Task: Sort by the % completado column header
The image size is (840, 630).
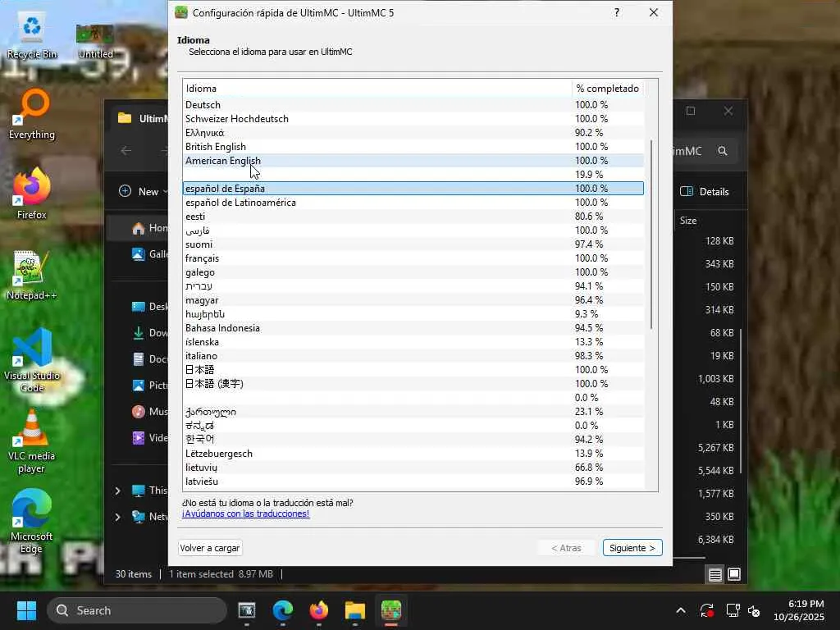Action: click(608, 89)
